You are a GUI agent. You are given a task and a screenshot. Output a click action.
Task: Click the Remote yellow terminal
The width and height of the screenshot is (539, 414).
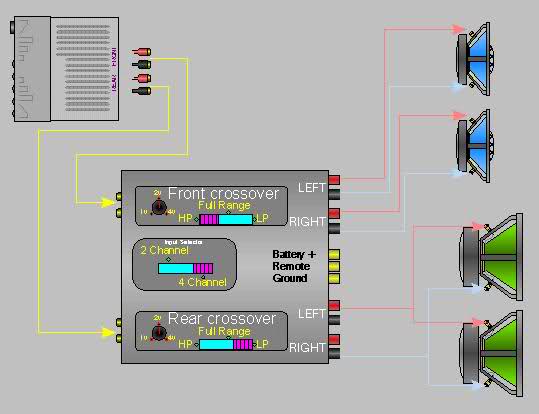(334, 266)
